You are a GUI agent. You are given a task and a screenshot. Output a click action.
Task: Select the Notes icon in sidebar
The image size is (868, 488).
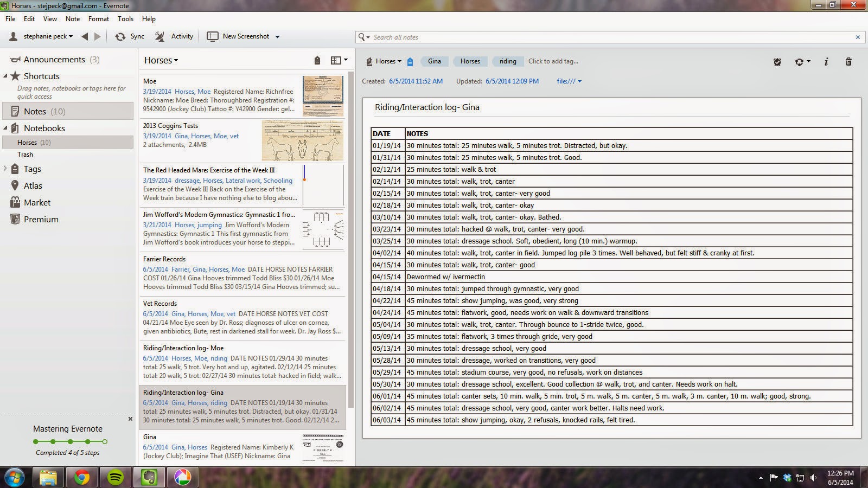coord(15,111)
